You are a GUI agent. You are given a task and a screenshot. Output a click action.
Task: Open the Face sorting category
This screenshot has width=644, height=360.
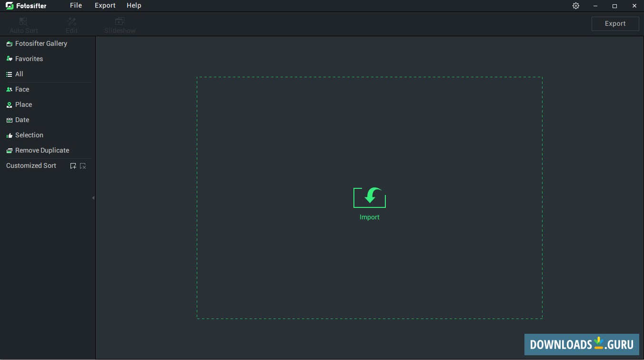point(22,89)
